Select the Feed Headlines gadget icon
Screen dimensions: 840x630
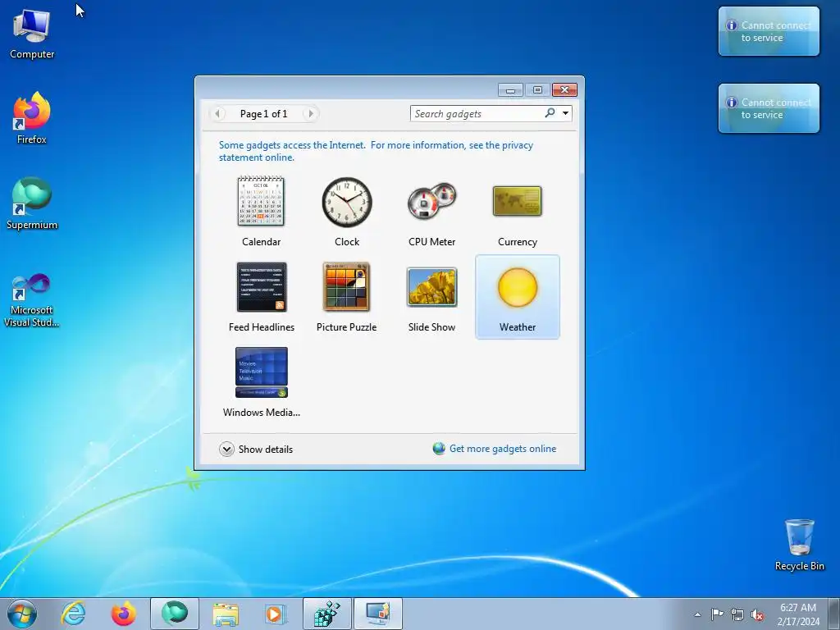(262, 287)
